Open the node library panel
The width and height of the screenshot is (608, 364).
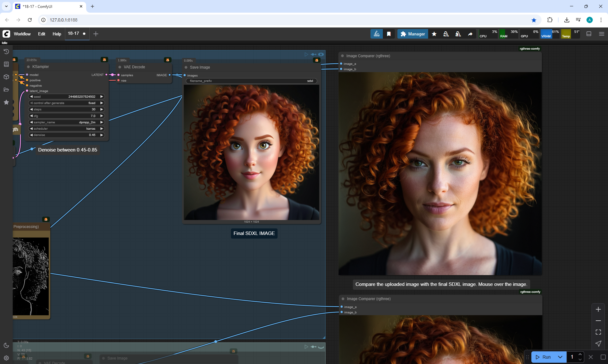(x=6, y=64)
